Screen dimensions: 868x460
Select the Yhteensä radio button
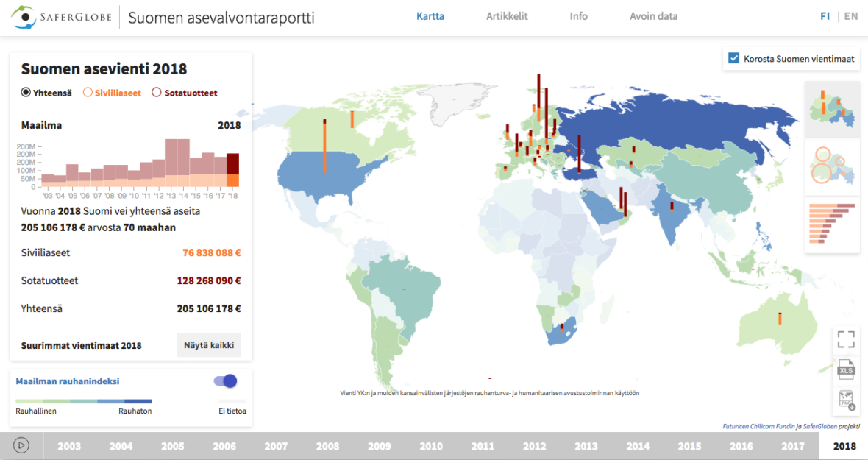(26, 93)
